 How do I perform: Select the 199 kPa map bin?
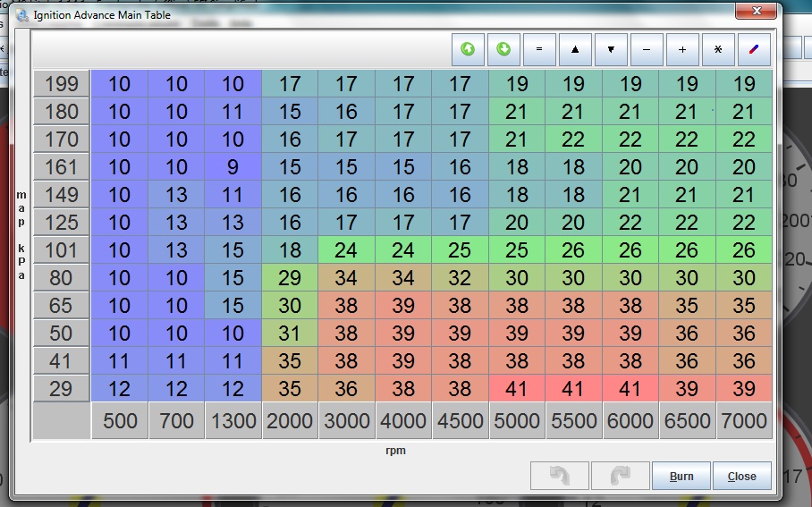[61, 84]
